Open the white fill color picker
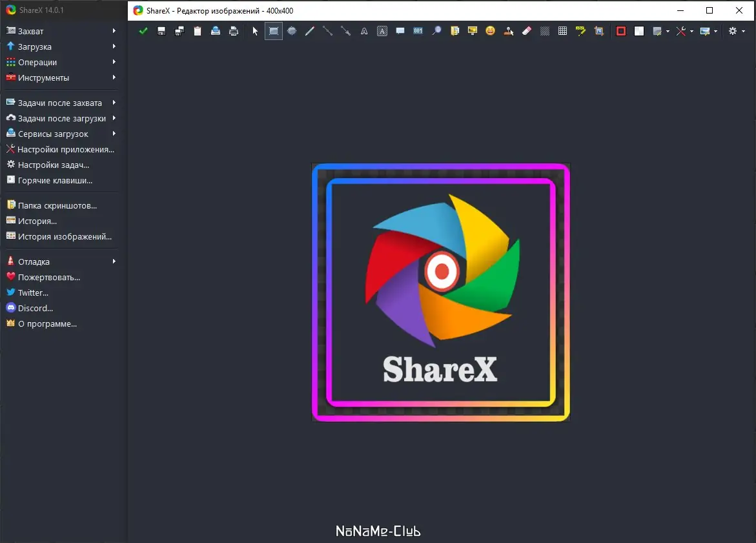The image size is (756, 543). coord(639,31)
